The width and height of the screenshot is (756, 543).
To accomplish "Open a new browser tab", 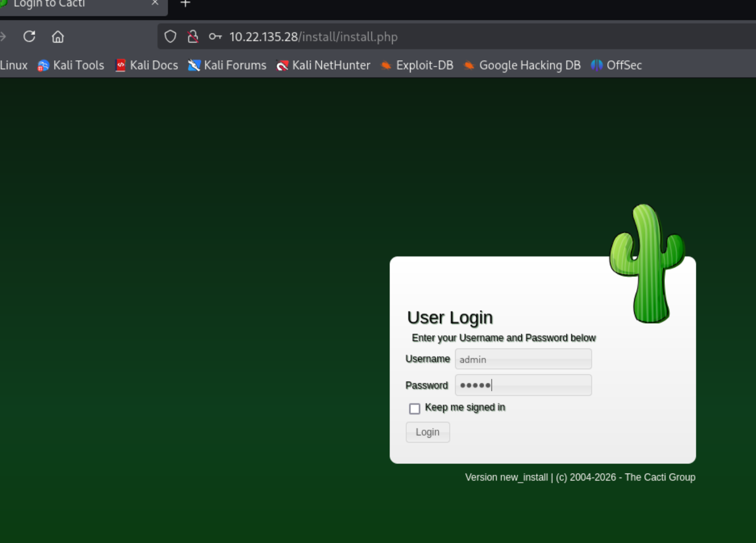I will point(185,4).
